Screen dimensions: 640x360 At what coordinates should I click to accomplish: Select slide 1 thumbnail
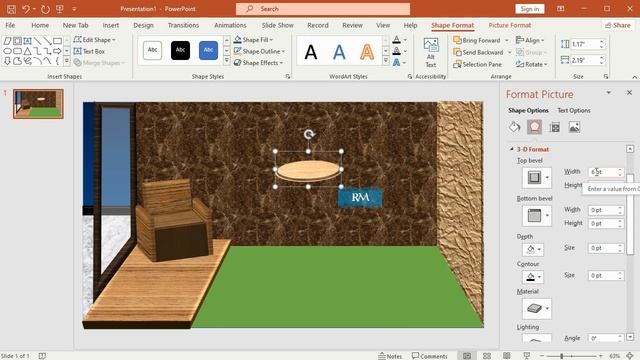coord(38,104)
